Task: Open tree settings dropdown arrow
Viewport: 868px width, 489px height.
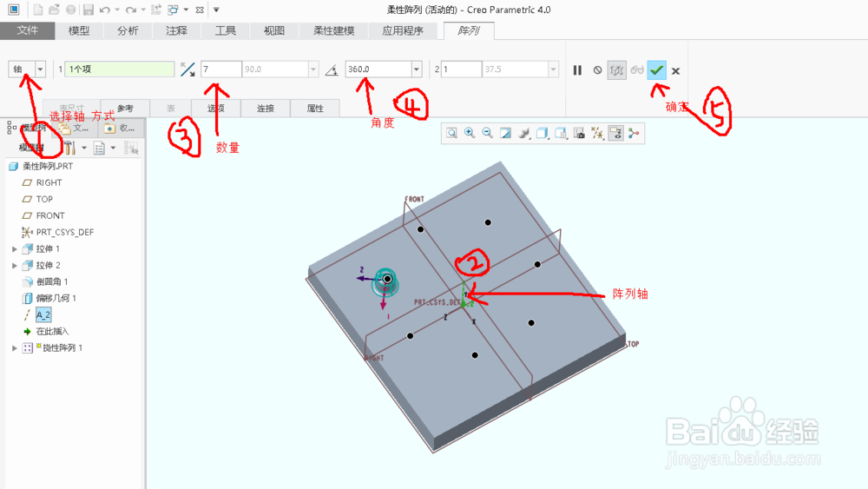Action: (84, 148)
